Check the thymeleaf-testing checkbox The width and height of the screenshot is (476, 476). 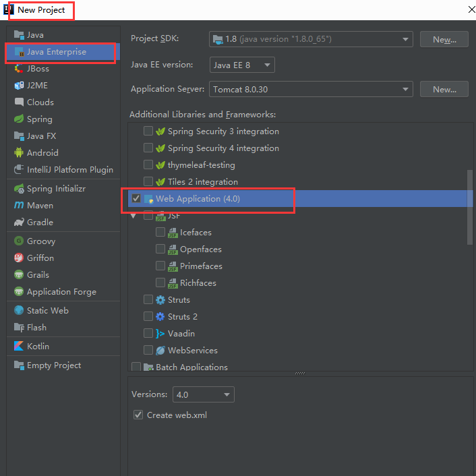tap(148, 165)
